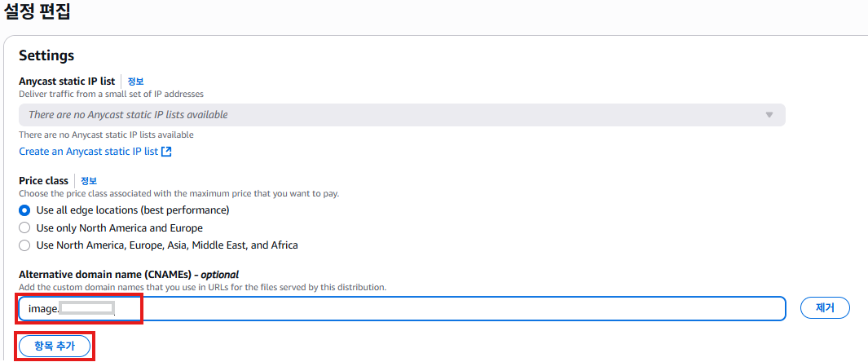Focus the image. alternative domain name input
The width and height of the screenshot is (868, 362).
pyautogui.click(x=402, y=308)
